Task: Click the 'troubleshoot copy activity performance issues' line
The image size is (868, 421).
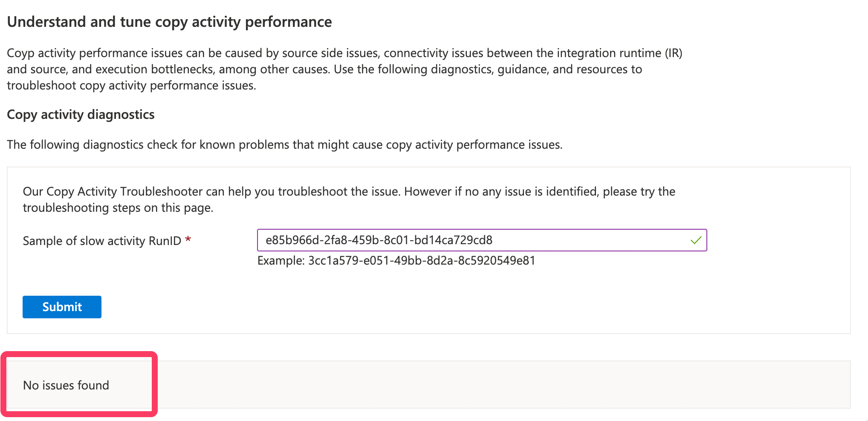Action: [x=131, y=86]
